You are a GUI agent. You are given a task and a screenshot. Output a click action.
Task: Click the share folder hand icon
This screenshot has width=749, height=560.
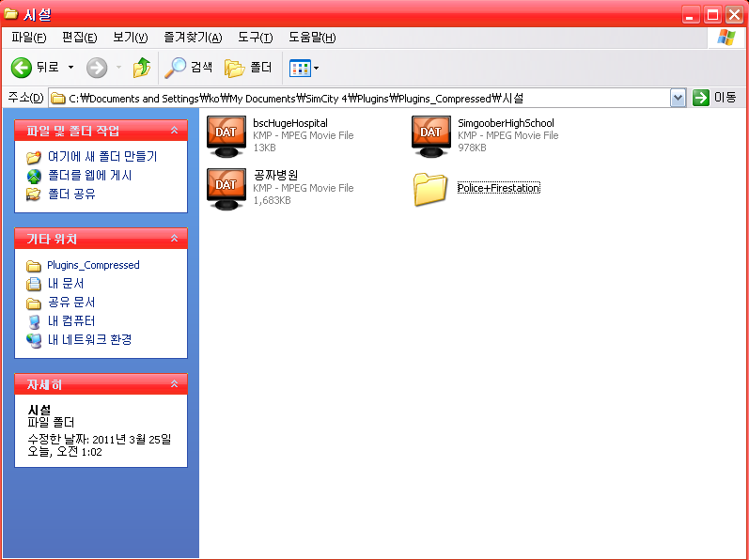(34, 194)
